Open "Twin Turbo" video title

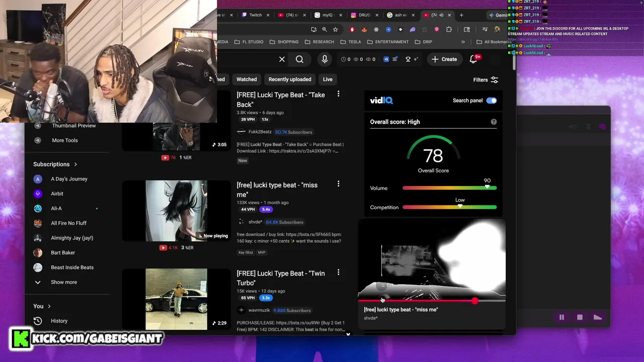click(x=281, y=278)
